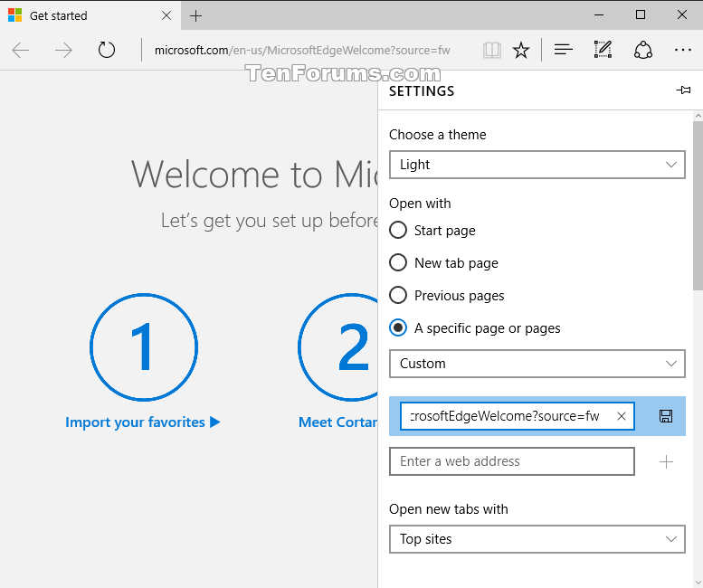
Task: Click the Open new tabs with label
Action: tap(449, 509)
